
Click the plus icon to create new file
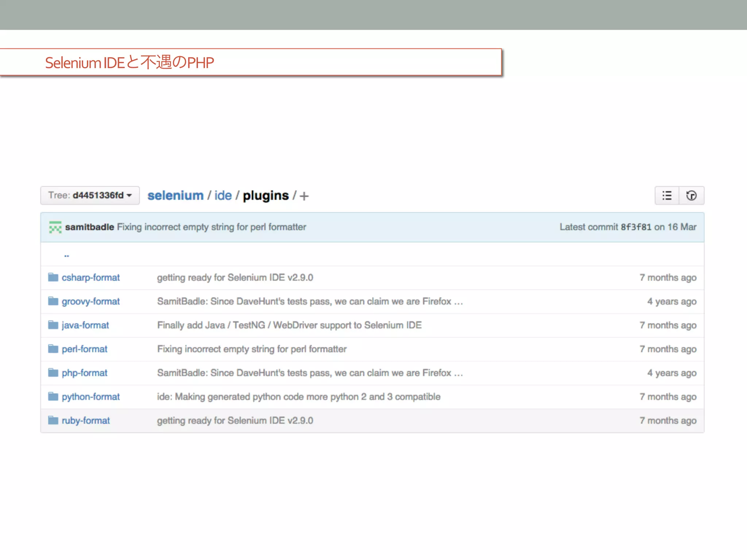[x=304, y=196]
